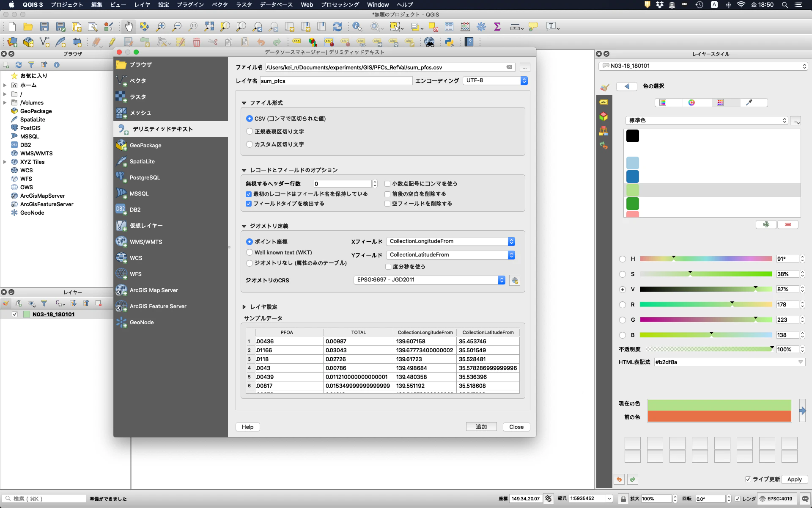Expand the layer settings section
Image resolution: width=812 pixels, height=508 pixels.
coord(244,307)
